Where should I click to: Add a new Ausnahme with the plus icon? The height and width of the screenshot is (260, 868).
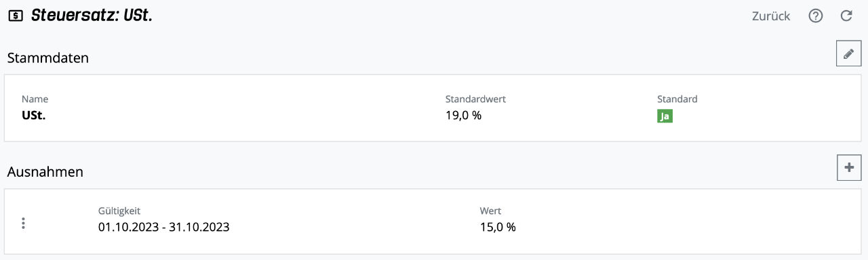848,168
